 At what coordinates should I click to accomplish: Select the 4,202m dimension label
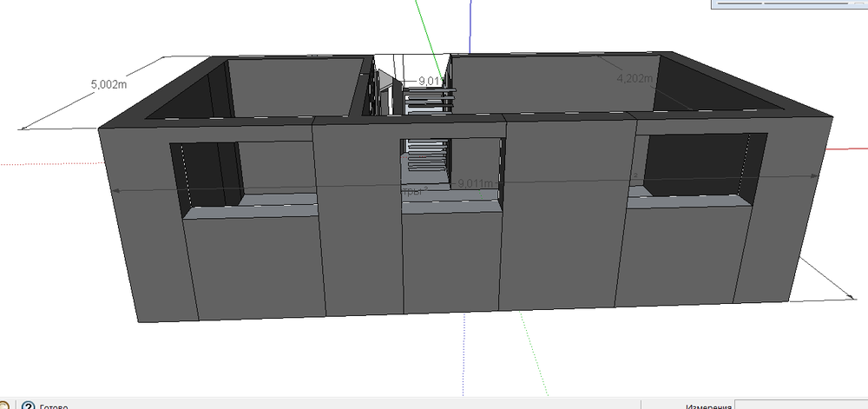click(x=635, y=78)
